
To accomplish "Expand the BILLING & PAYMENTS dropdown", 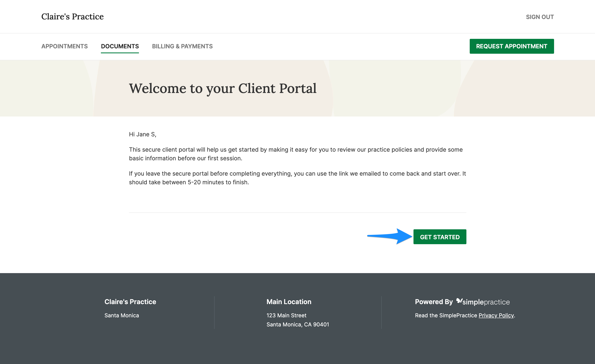I will 182,46.
